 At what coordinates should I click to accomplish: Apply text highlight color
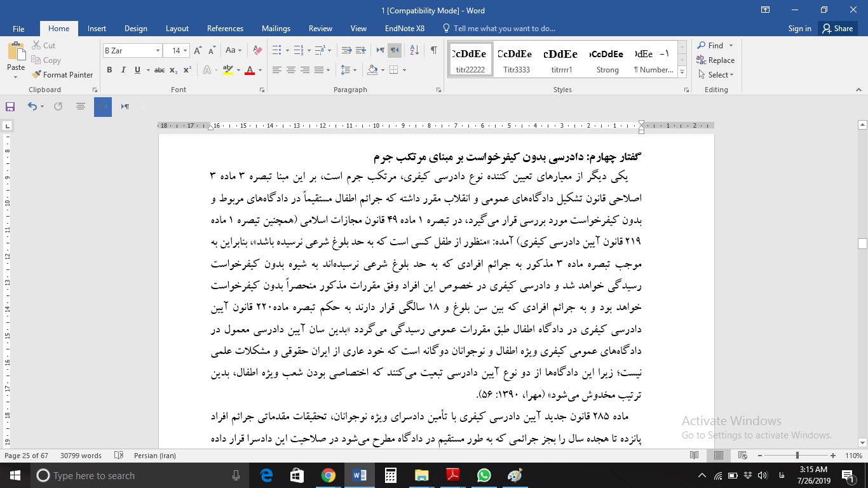point(227,70)
